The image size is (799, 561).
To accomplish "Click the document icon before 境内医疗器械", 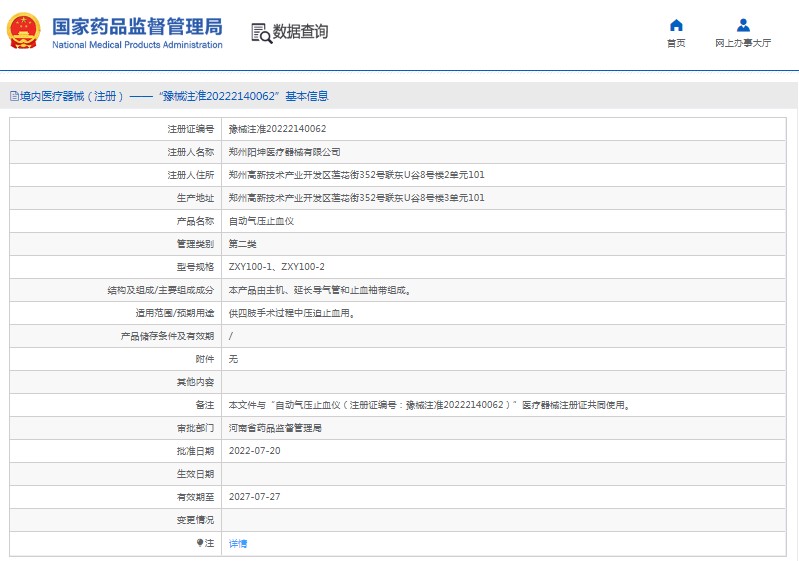I will pyautogui.click(x=13, y=97).
